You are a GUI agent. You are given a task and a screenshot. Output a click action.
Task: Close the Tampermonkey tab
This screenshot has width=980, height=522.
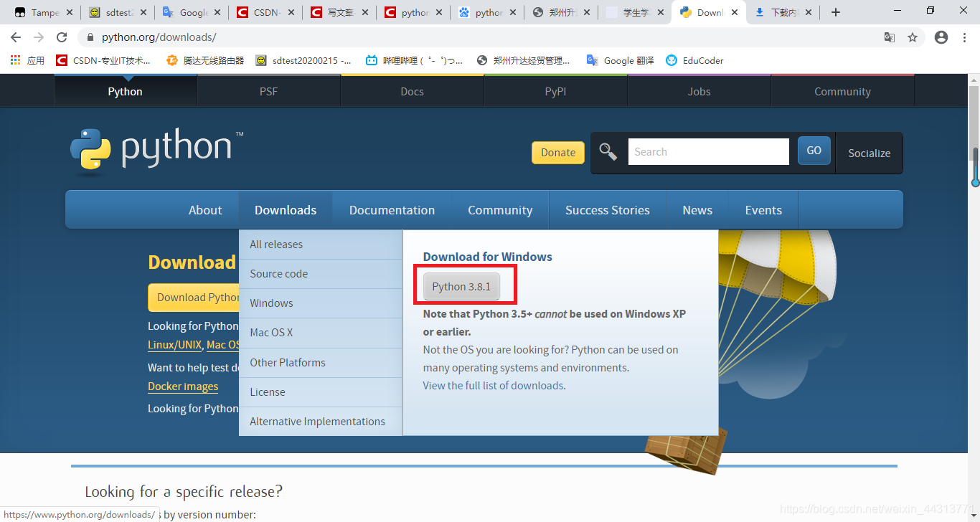point(70,12)
